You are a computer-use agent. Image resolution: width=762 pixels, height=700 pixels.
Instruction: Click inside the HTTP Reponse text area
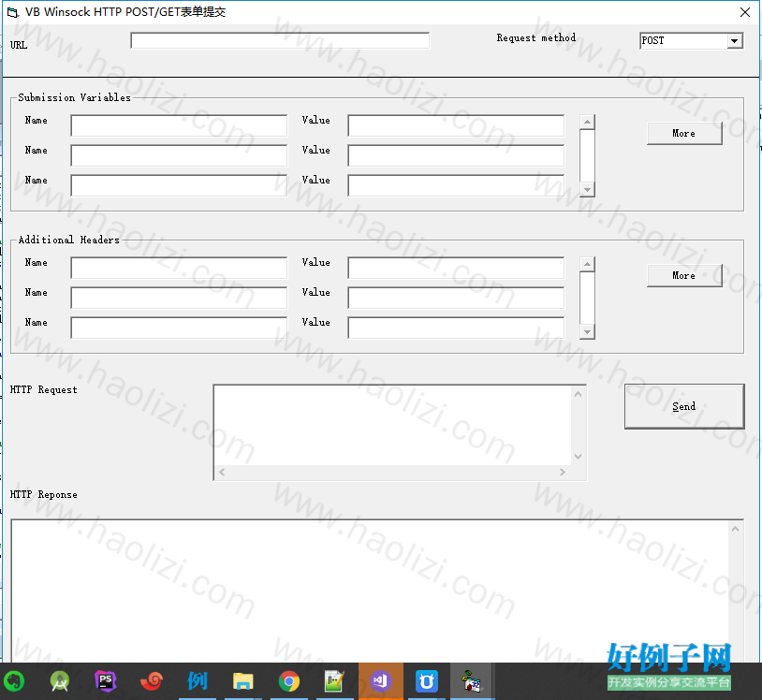(371, 591)
